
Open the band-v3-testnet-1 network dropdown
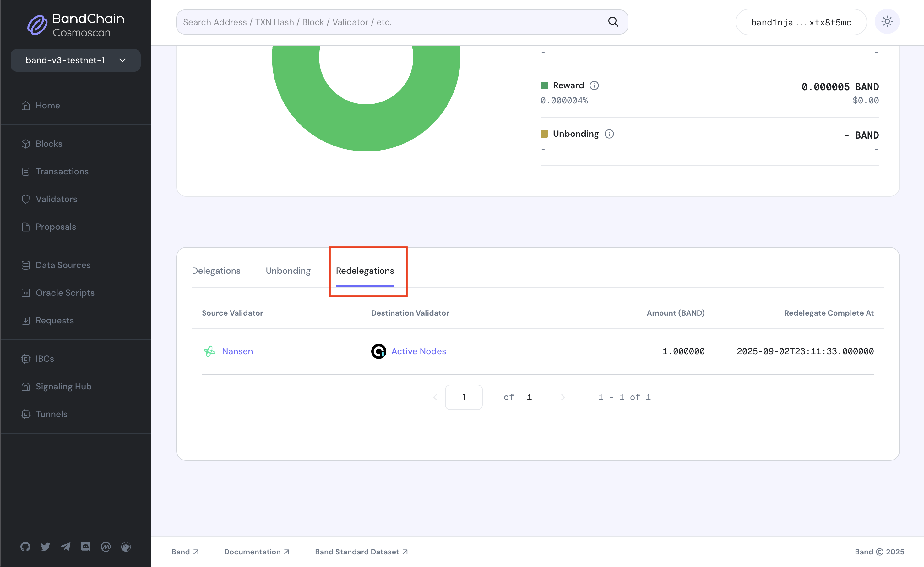(x=75, y=60)
